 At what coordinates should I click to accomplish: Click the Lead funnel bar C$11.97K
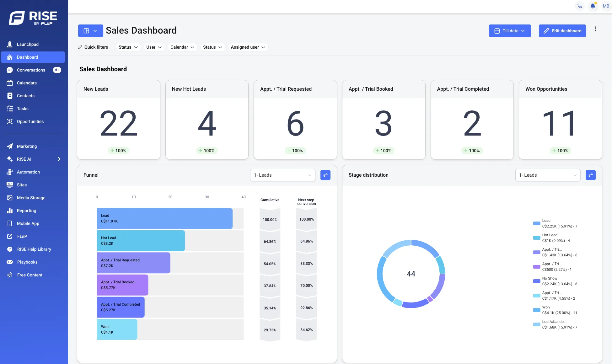(x=164, y=218)
